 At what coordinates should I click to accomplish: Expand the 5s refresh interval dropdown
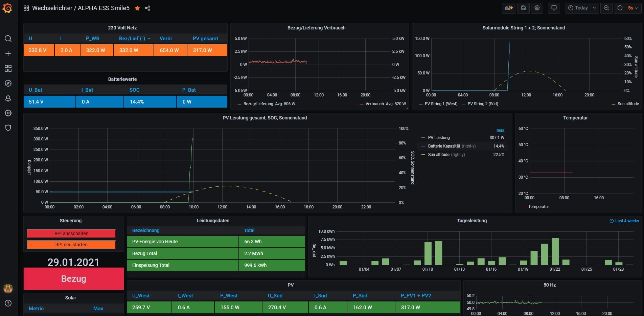[632, 8]
